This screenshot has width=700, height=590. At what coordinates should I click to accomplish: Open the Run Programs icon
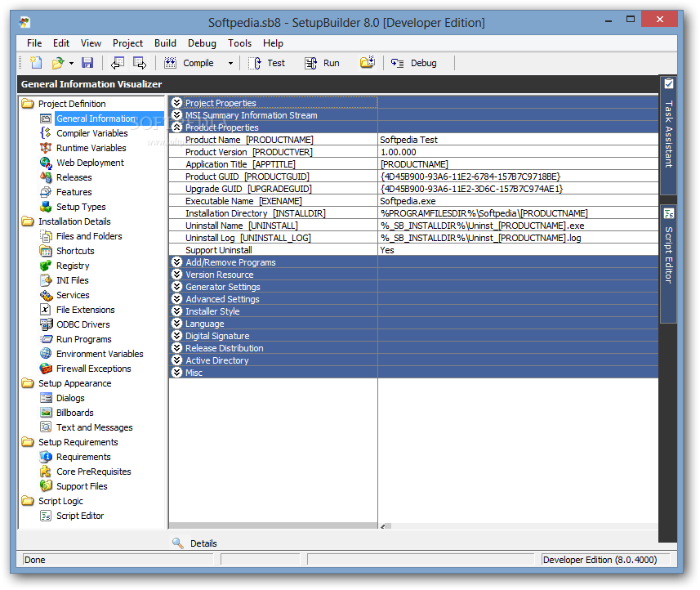(x=46, y=339)
